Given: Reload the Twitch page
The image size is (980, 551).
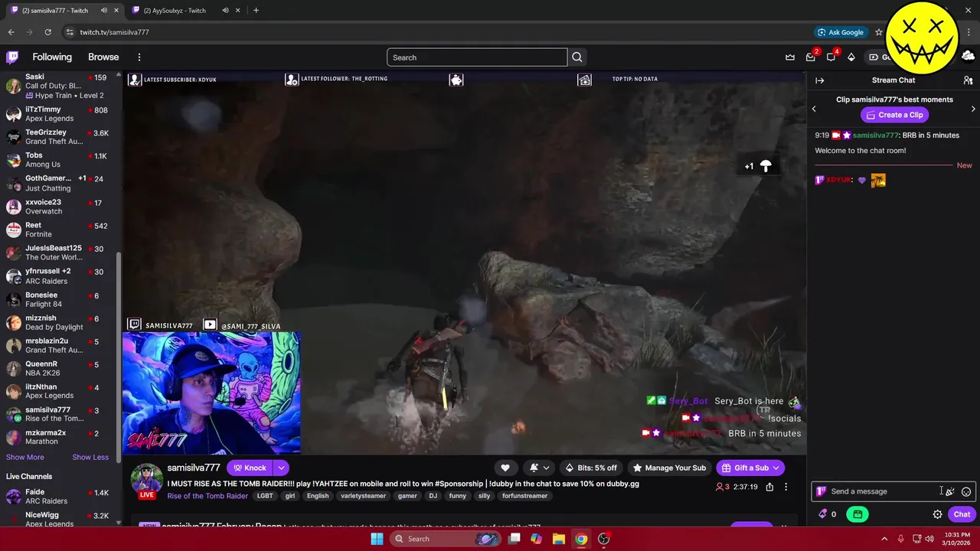Looking at the screenshot, I should point(47,32).
